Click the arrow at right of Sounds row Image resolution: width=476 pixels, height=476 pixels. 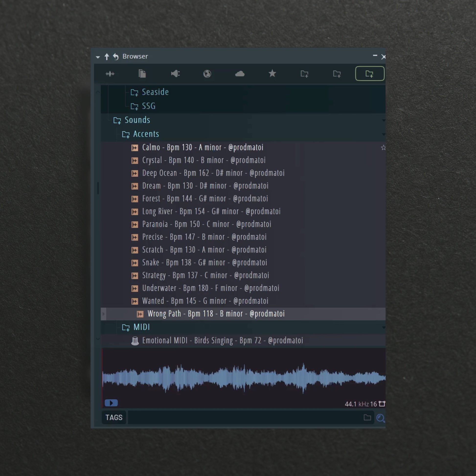383,120
